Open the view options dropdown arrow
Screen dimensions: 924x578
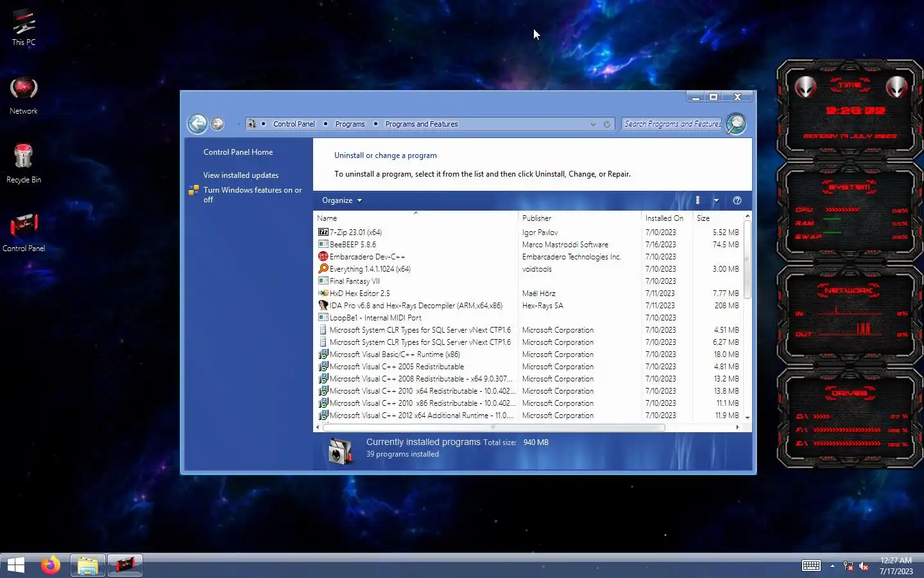[716, 200]
